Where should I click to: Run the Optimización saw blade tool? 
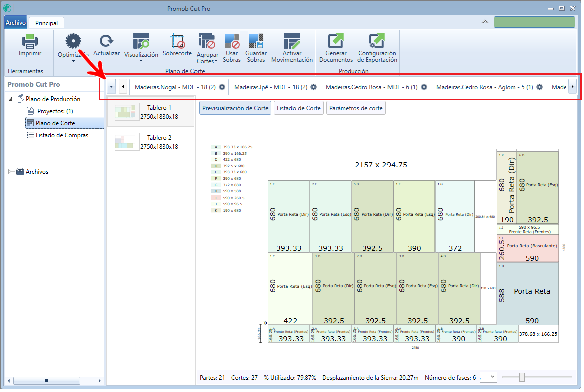73,41
